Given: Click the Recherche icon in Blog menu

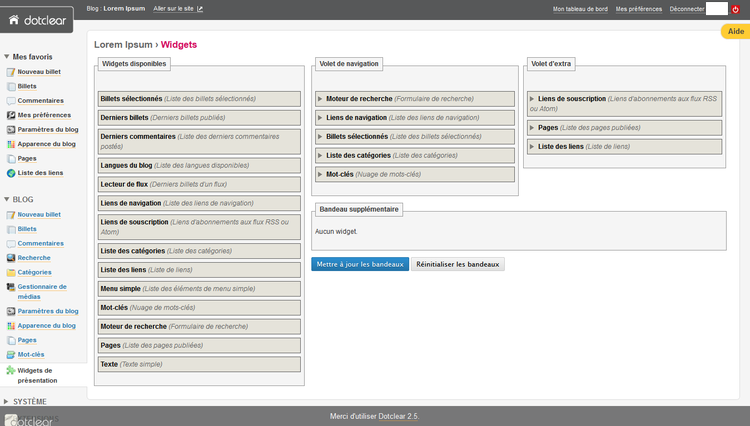Looking at the screenshot, I should (x=11, y=258).
